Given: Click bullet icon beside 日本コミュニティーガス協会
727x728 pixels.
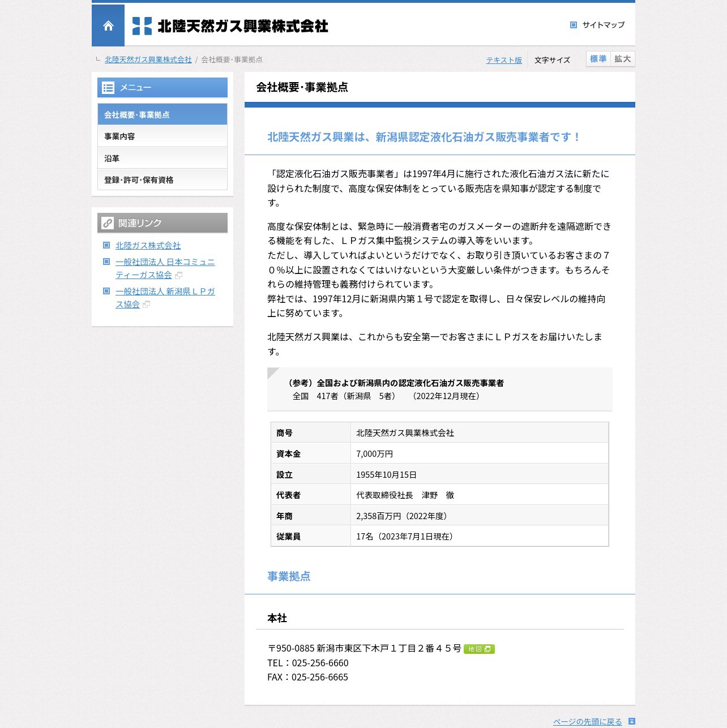Looking at the screenshot, I should pos(106,262).
